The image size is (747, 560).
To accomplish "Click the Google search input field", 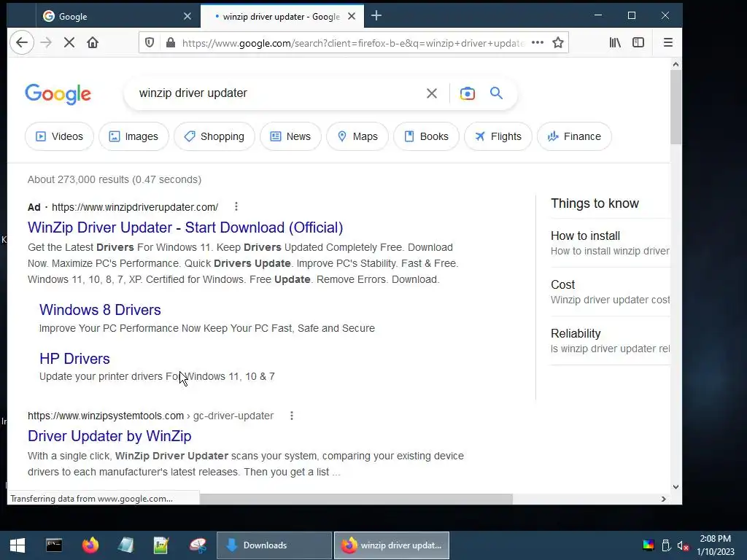I will 276,93.
